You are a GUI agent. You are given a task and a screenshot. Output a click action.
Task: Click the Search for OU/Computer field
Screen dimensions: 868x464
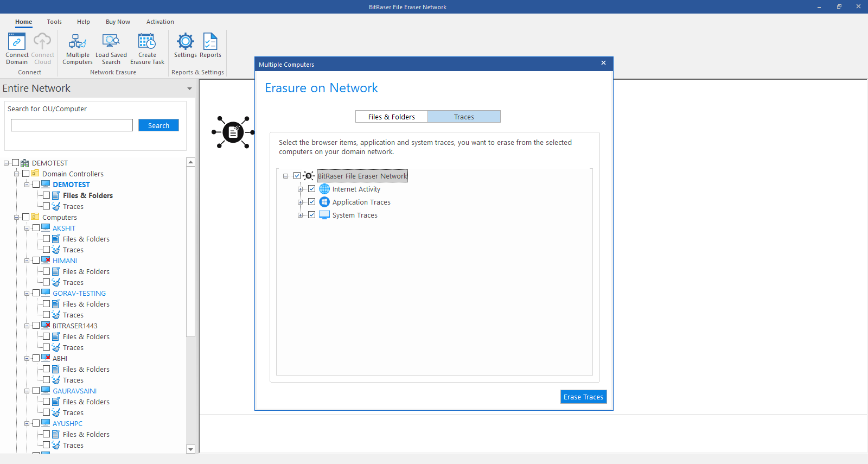click(x=72, y=125)
